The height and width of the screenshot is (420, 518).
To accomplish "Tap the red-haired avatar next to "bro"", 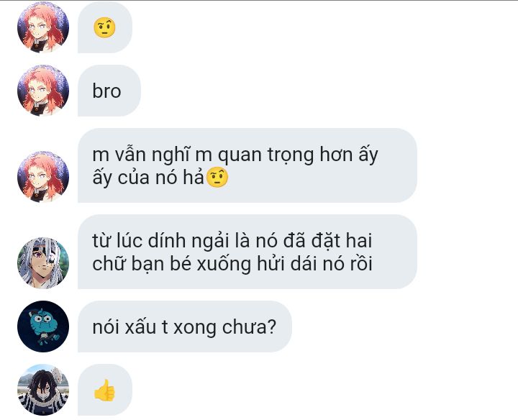I will pyautogui.click(x=43, y=91).
